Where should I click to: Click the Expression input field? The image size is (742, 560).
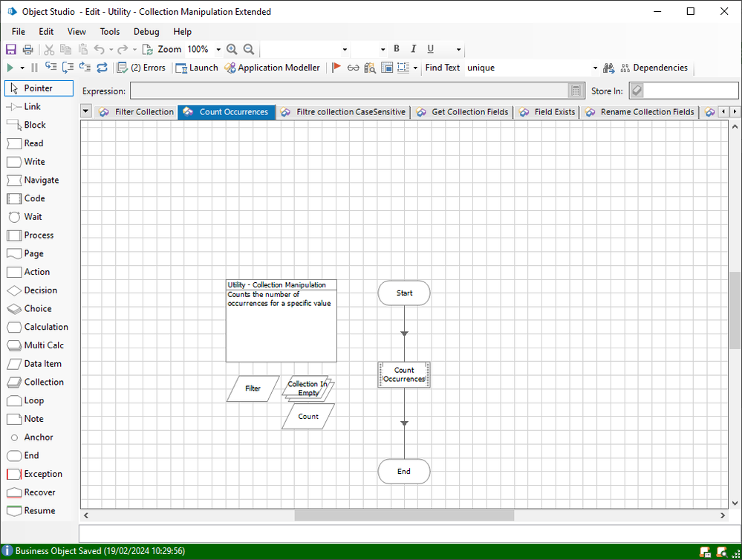(349, 91)
